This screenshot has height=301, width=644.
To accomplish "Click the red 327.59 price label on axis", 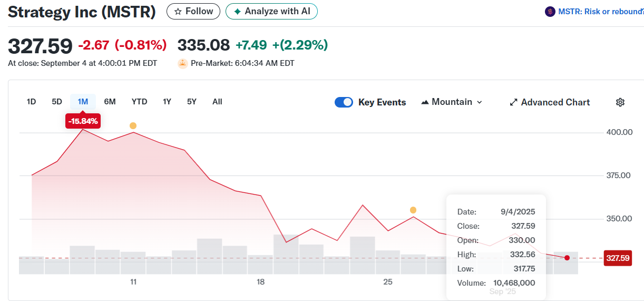I will [618, 258].
